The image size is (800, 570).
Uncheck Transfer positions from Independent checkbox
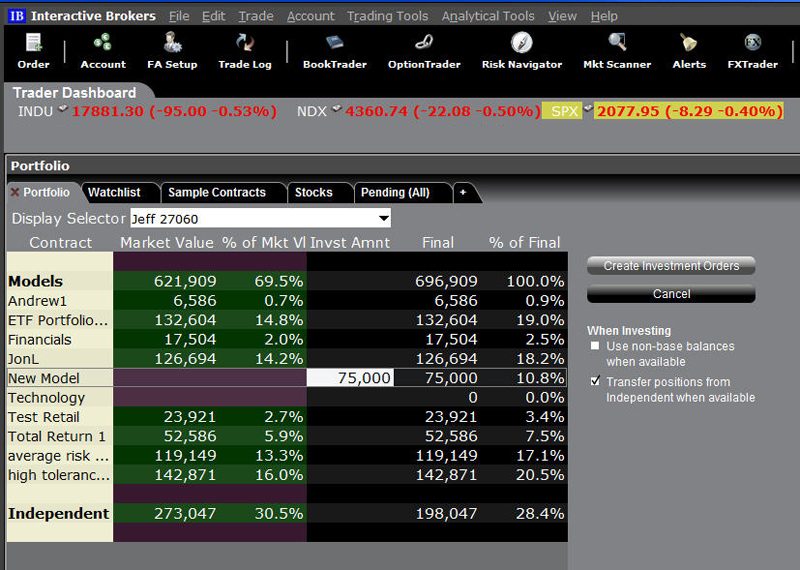click(x=595, y=381)
